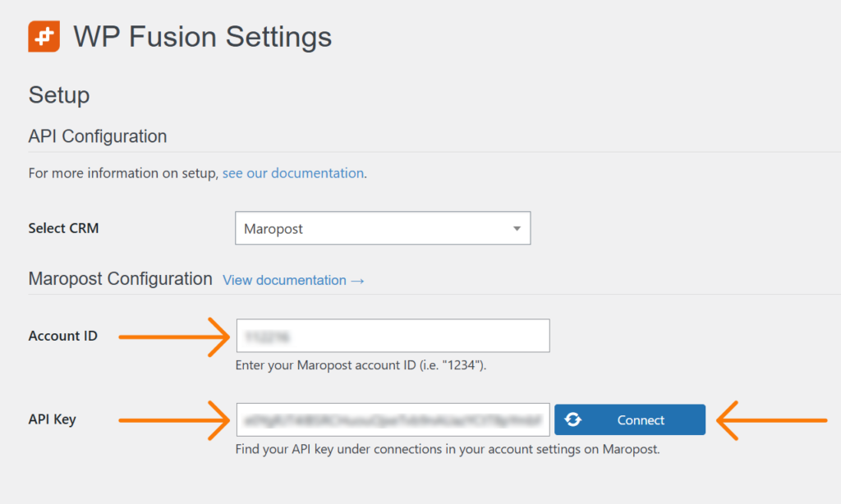
Task: Click the 'Setup' section heading
Action: tap(58, 95)
